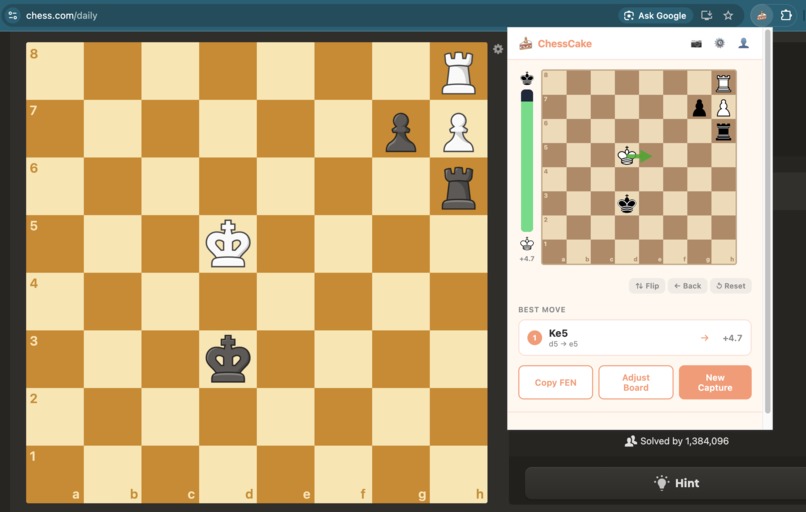806x512 pixels.
Task: Click the e5 square on the main board
Action: click(x=286, y=244)
